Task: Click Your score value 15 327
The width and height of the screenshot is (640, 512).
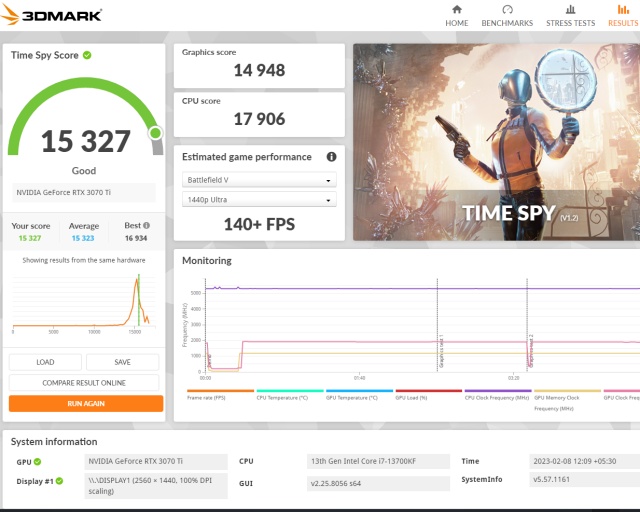Action: (30, 238)
